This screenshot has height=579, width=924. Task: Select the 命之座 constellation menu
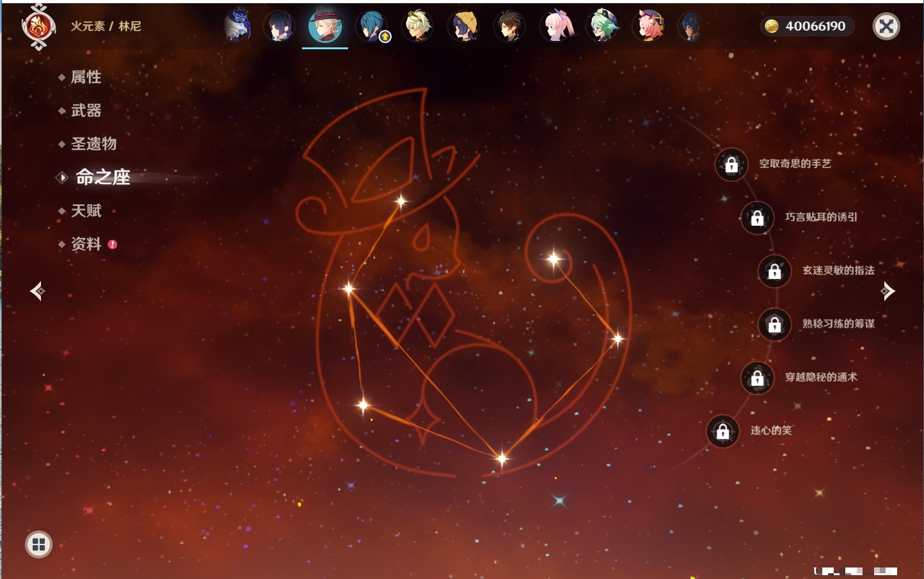pos(103,177)
